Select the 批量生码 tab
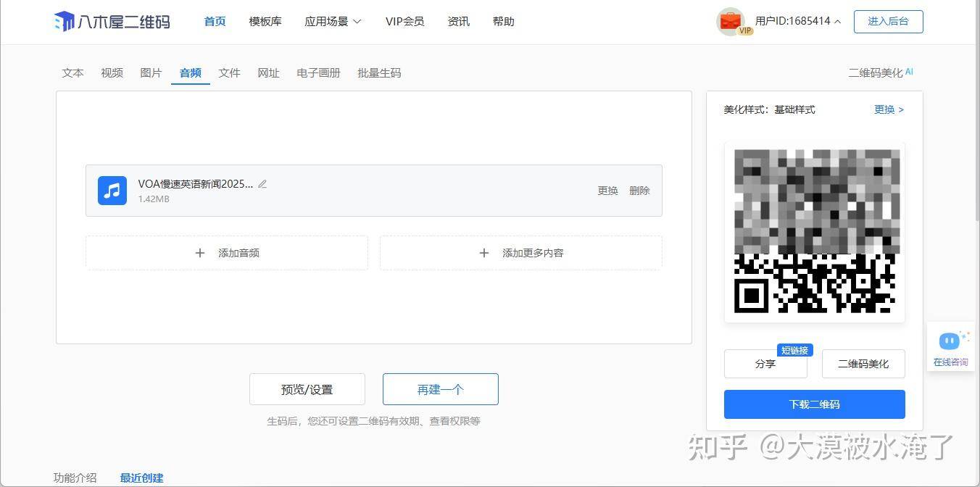This screenshot has height=487, width=980. 379,72
